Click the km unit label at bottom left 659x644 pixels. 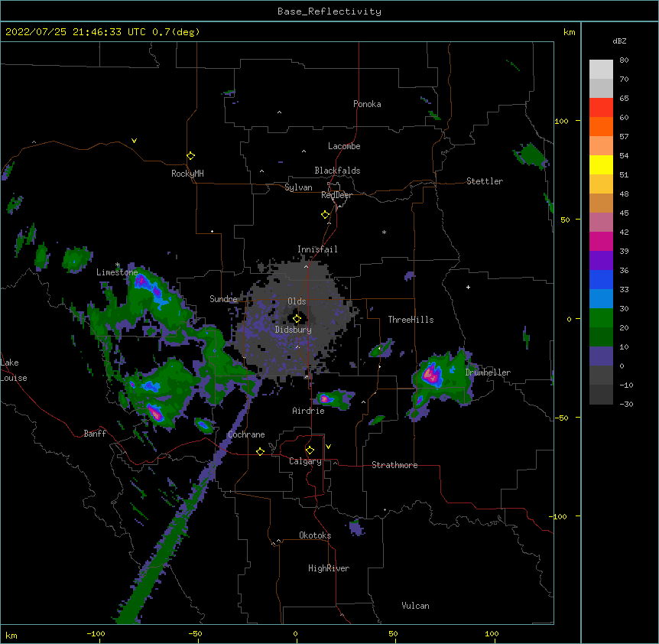11,636
